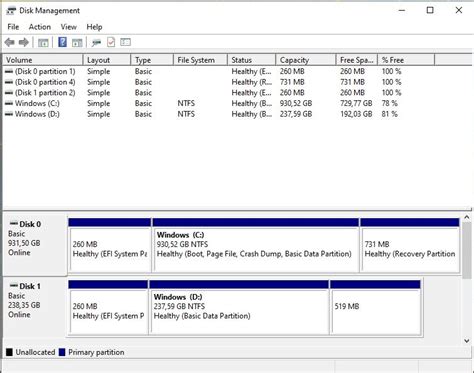This screenshot has width=474, height=373.
Task: Click the Disk 1 label disk icon
Action: [14, 286]
